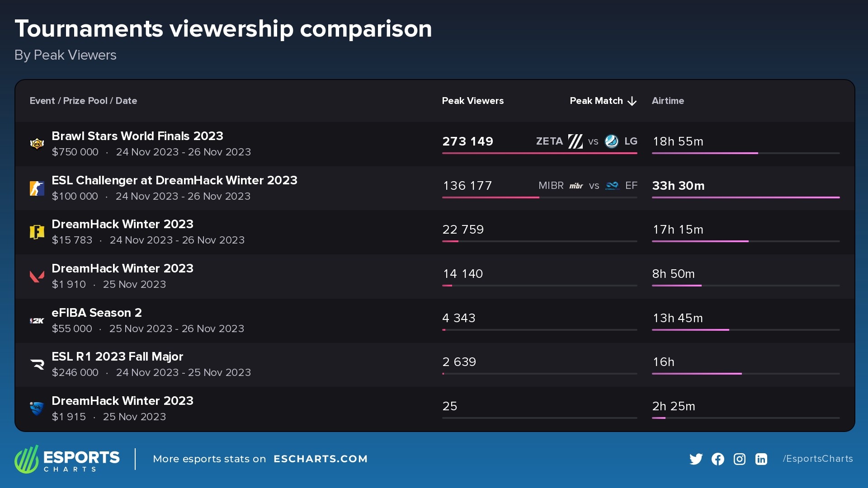Viewport: 868px width, 488px height.
Task: Click the airtime progress bar for ESL Challenger
Action: pos(746,197)
